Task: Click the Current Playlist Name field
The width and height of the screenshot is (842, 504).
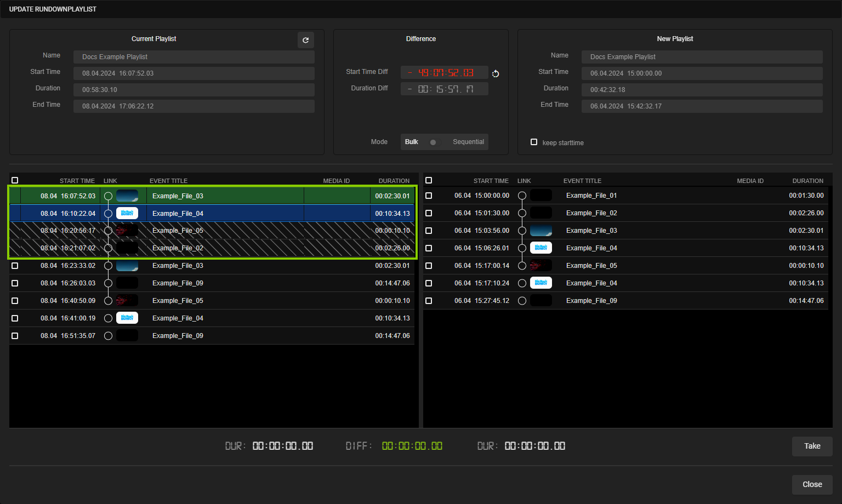Action: (x=194, y=57)
